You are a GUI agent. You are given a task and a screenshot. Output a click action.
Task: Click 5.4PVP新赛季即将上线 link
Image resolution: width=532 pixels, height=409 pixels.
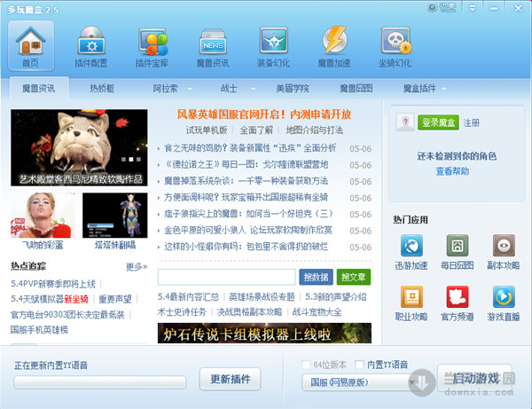[x=53, y=284]
